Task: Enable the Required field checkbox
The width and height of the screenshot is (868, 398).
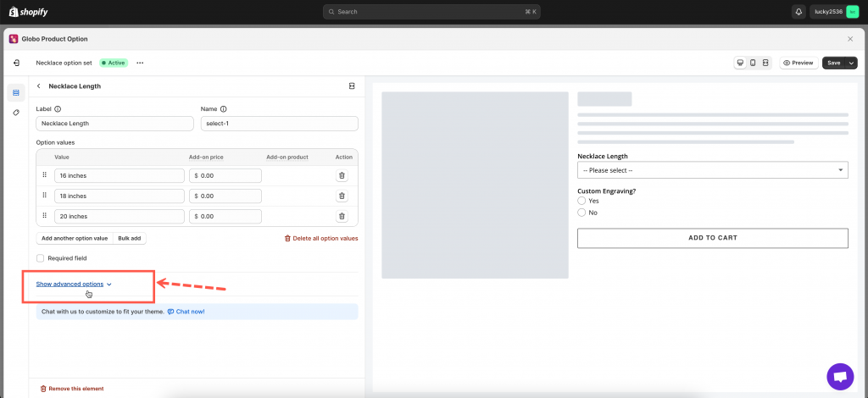Action: coord(40,258)
